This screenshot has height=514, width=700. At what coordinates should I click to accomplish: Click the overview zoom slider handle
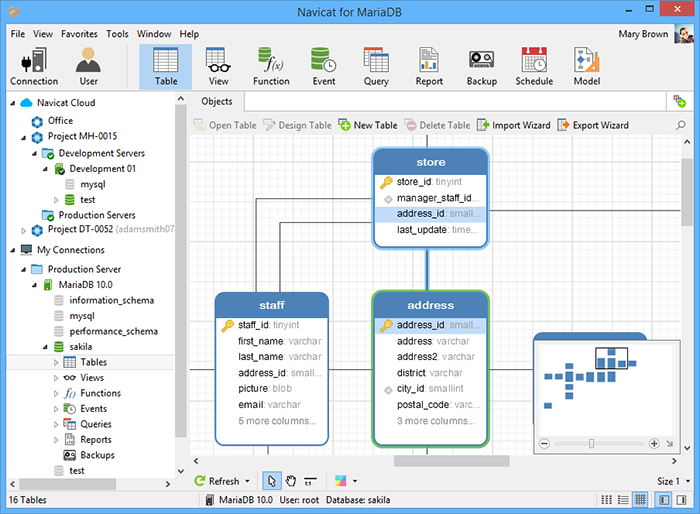coord(591,443)
